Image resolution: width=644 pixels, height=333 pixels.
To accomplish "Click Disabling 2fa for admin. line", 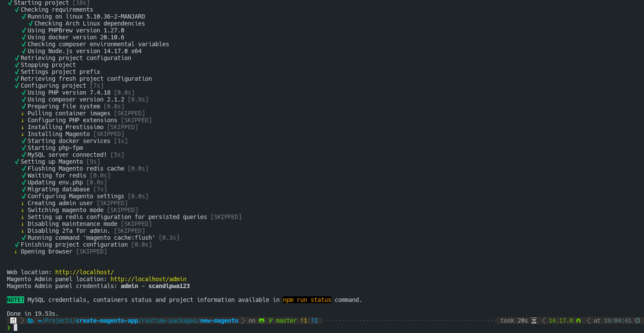I will [86, 231].
